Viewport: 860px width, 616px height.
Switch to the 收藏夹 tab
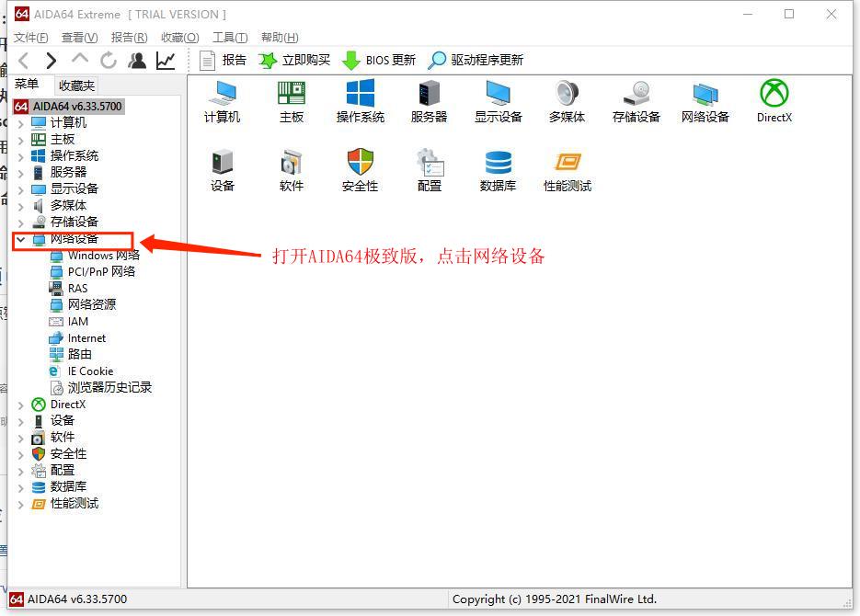tap(78, 84)
